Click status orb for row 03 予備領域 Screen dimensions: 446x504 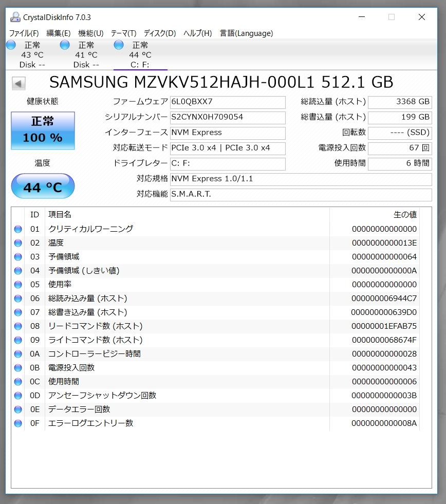[18, 257]
